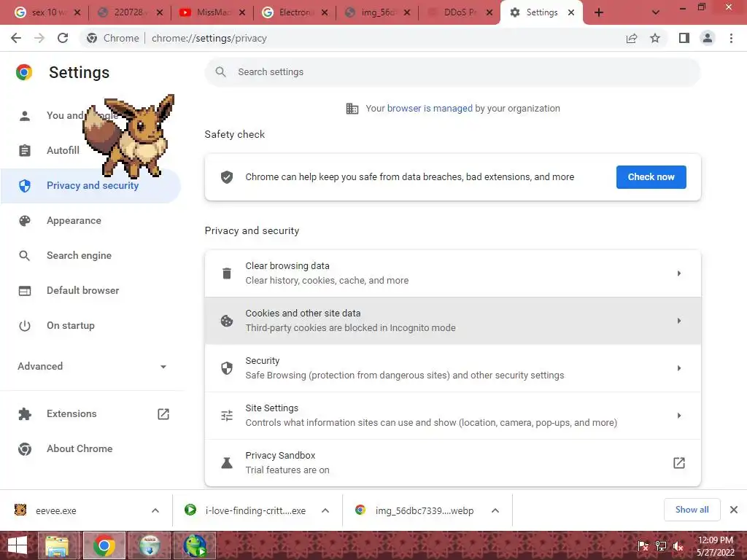
Task: Click the Privacy Sandbox external-link icon
Action: click(x=679, y=463)
